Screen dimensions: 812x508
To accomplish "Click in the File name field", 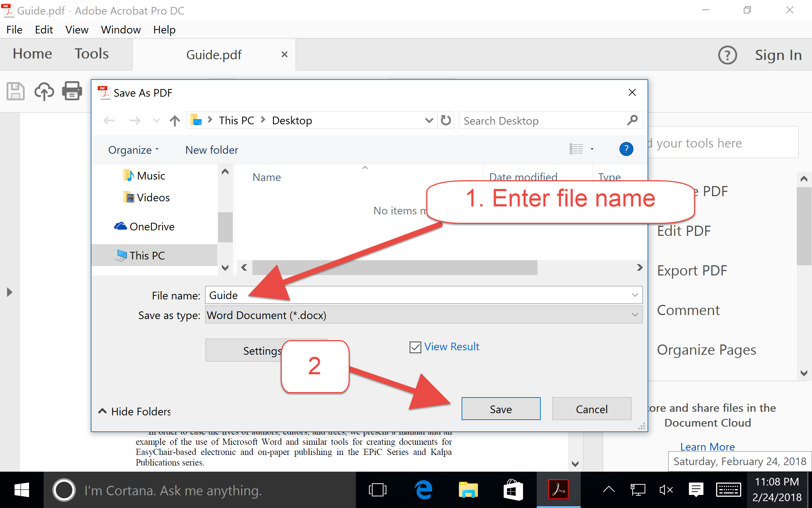I will (x=424, y=295).
